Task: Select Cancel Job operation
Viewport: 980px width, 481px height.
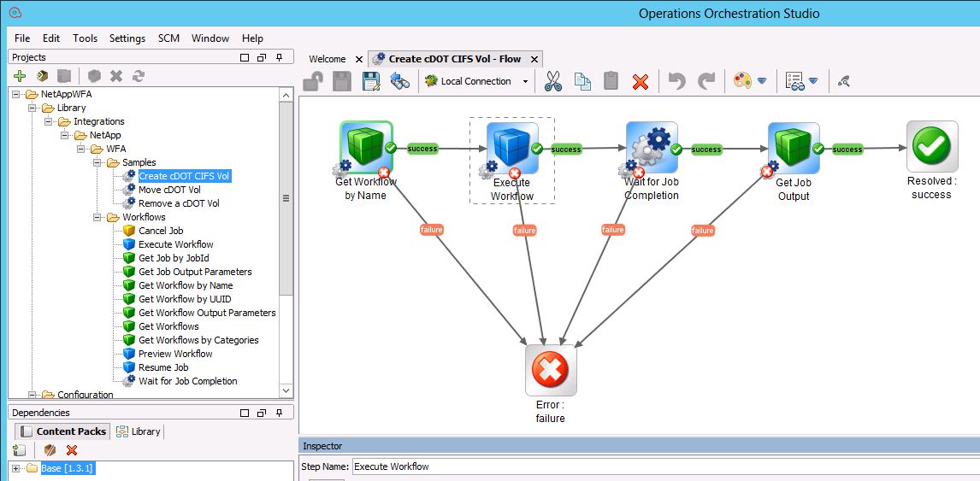Action: click(x=161, y=231)
